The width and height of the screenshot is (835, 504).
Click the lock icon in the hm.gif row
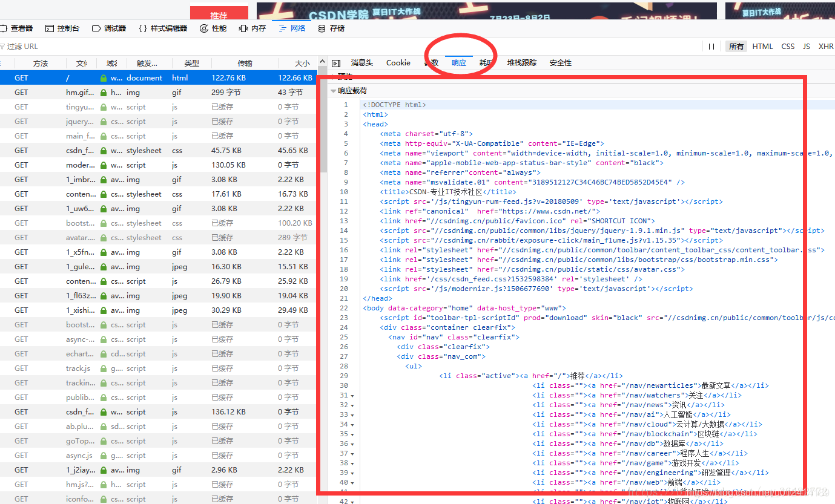(x=104, y=93)
